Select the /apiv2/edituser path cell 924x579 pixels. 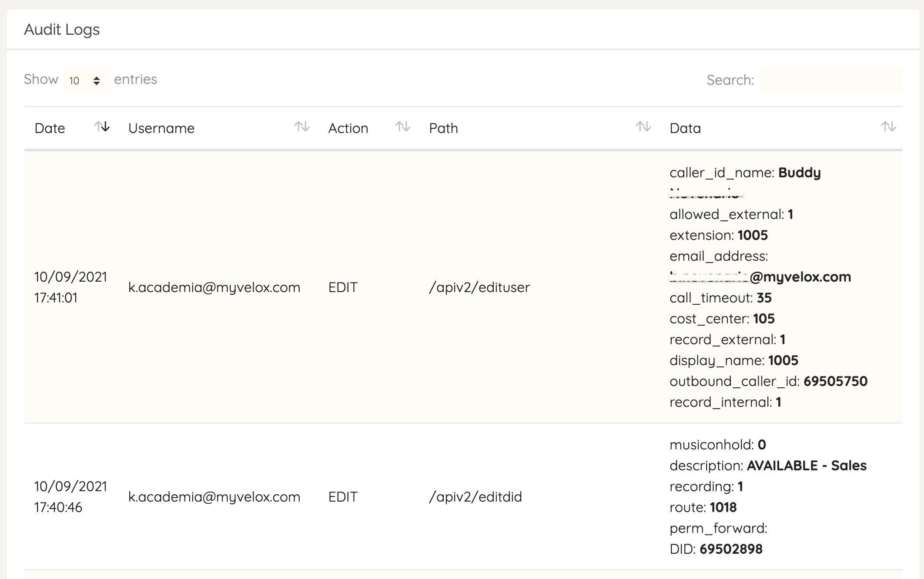(479, 287)
